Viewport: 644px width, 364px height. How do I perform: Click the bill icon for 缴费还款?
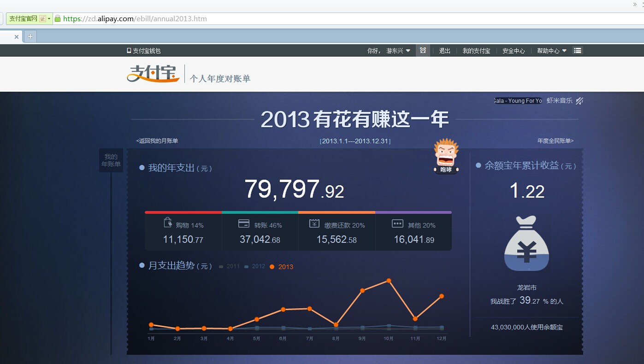click(314, 224)
